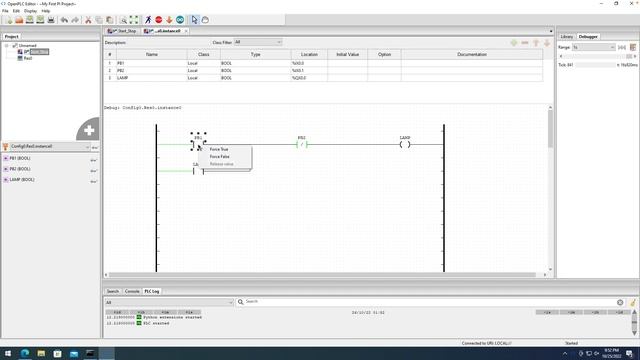Click the move variable down icon
640x360 pixels.
pyautogui.click(x=547, y=43)
